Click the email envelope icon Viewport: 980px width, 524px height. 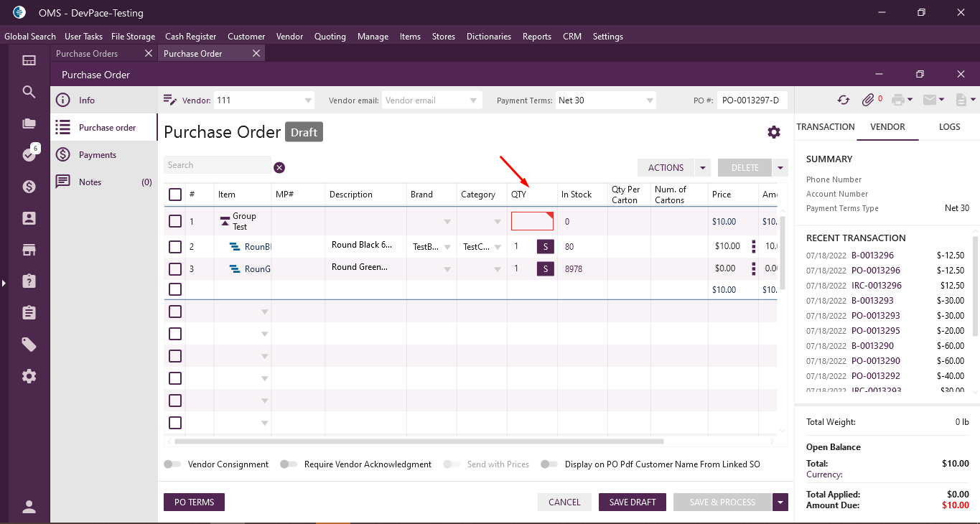(x=929, y=100)
